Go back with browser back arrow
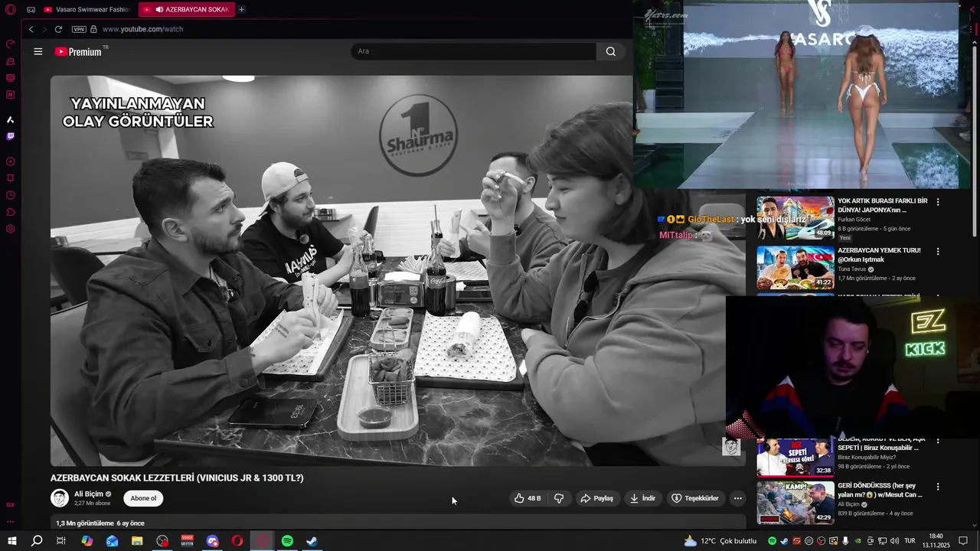Viewport: 980px width, 551px height. click(x=31, y=29)
